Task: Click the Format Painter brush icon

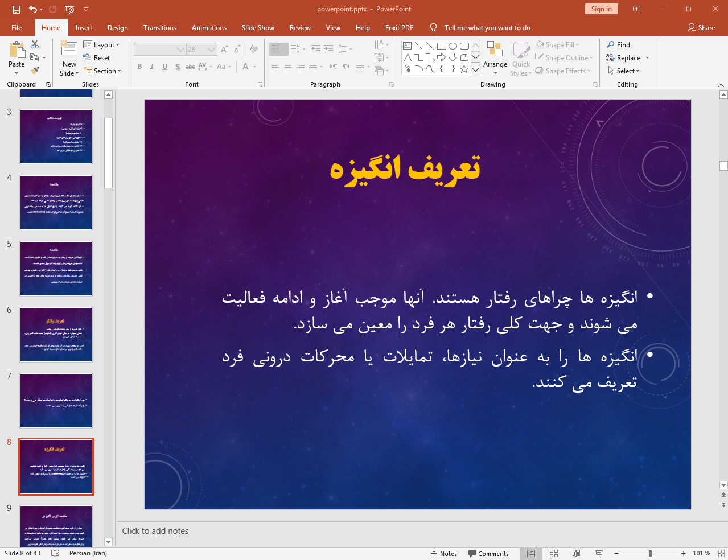Action: pos(35,71)
